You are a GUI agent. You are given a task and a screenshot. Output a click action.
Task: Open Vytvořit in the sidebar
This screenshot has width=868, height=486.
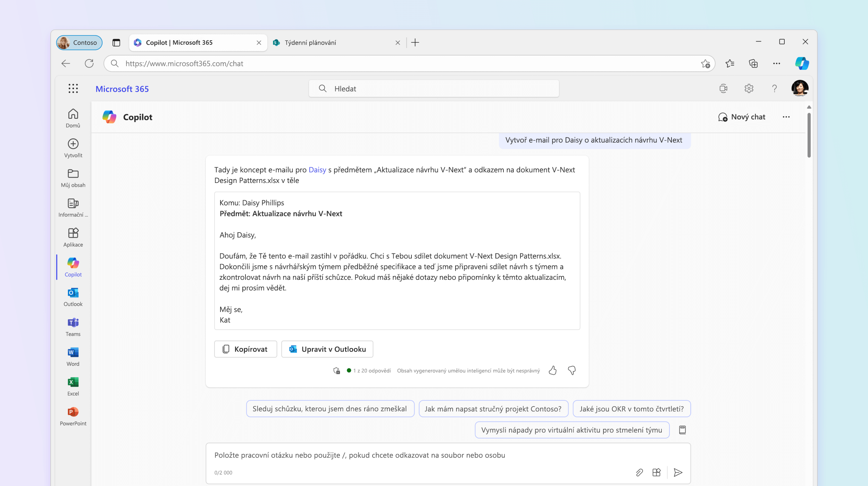click(x=73, y=148)
